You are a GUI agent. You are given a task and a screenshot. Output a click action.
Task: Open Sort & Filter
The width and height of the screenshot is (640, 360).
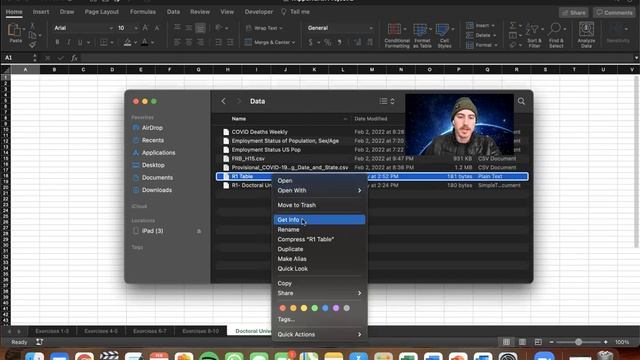click(534, 36)
